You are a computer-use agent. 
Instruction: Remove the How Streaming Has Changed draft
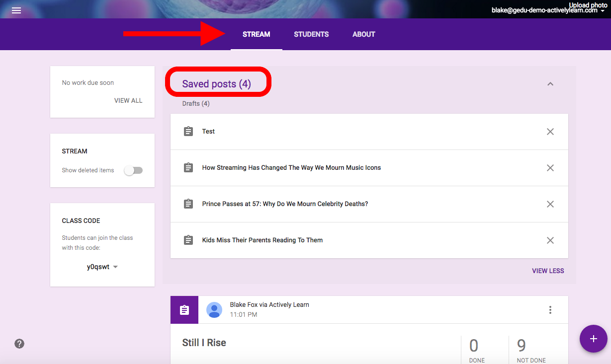coord(550,168)
